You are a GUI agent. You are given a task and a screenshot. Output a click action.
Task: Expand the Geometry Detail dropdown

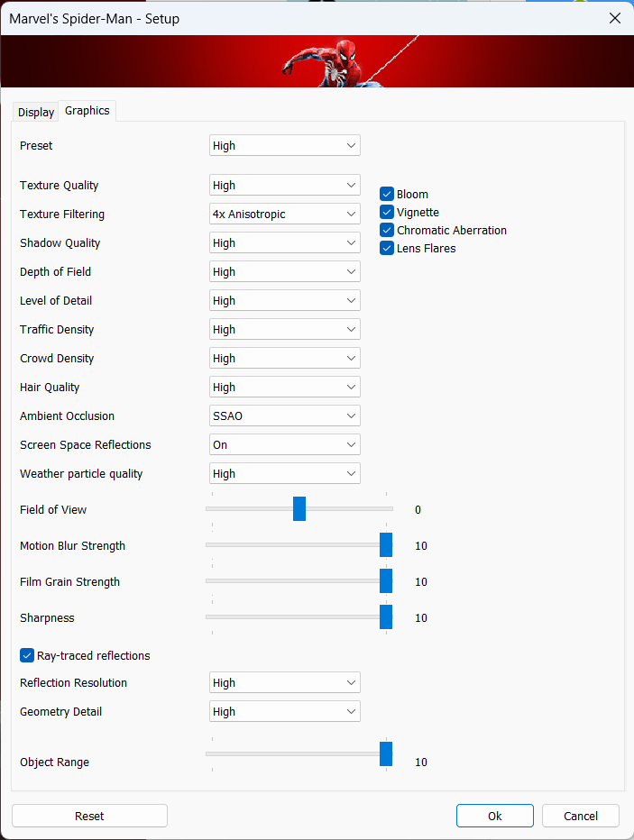(x=284, y=711)
